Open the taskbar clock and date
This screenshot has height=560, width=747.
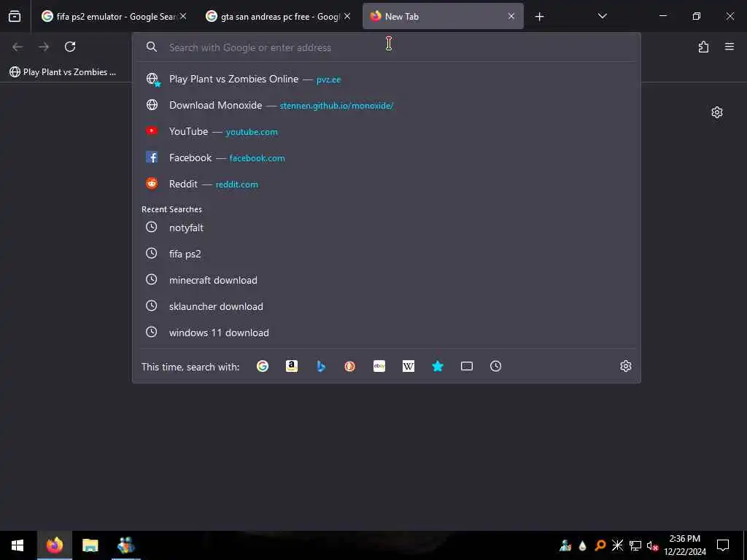(684, 545)
